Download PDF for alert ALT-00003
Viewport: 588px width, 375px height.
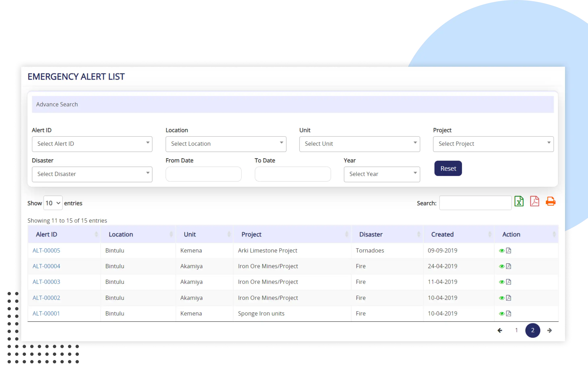tap(509, 282)
